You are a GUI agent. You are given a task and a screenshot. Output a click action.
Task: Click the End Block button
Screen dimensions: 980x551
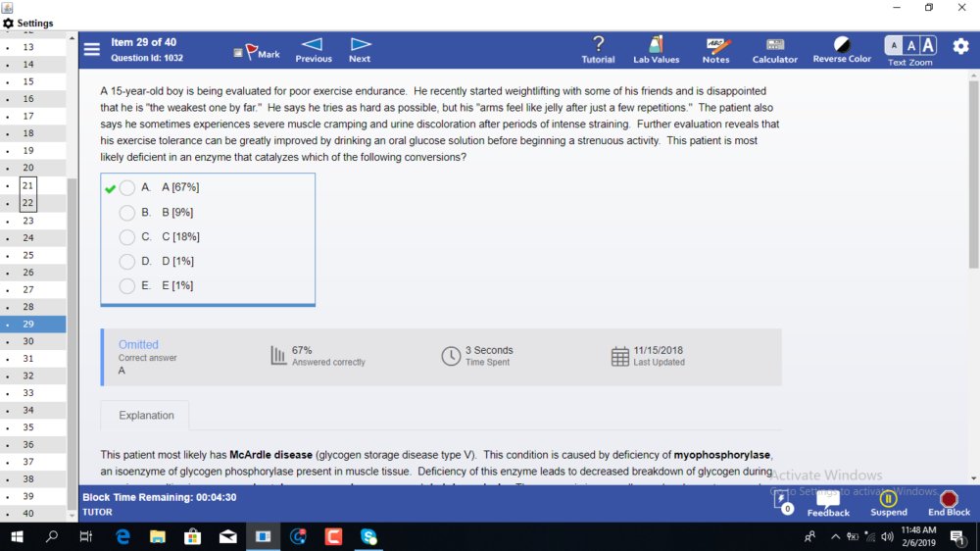pyautogui.click(x=949, y=504)
